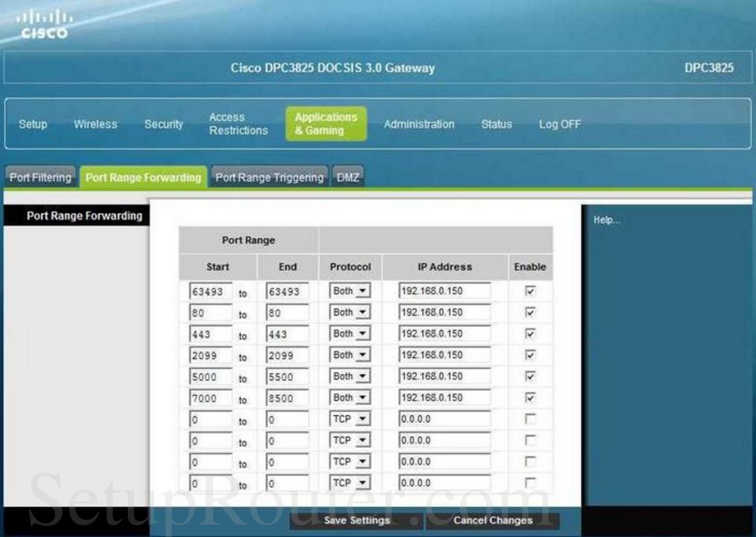Image resolution: width=756 pixels, height=537 pixels.
Task: Uncheck Enable for port 443 rule
Action: click(530, 334)
